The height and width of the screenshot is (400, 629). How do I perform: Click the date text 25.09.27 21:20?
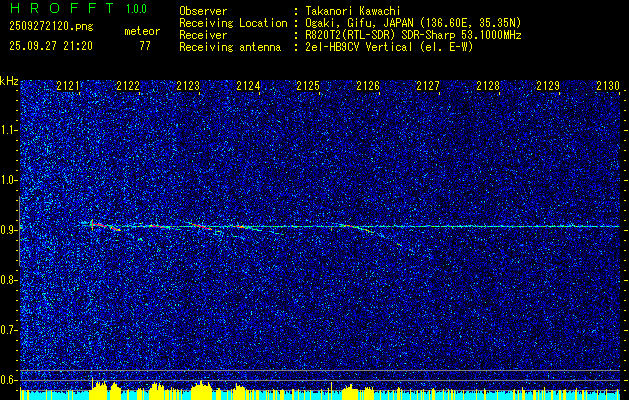click(51, 46)
